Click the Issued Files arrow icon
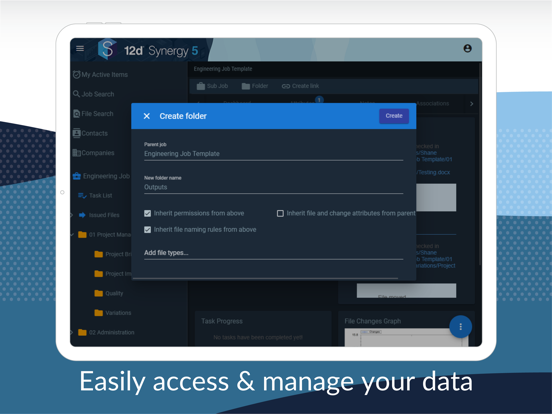Screen dimensions: 552x414 pos(82,215)
